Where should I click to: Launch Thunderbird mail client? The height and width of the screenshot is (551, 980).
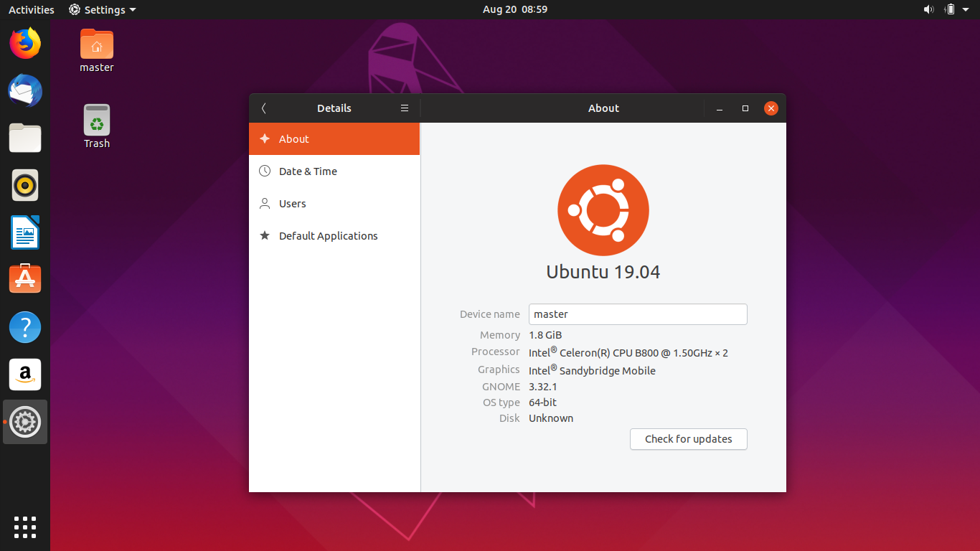[24, 90]
